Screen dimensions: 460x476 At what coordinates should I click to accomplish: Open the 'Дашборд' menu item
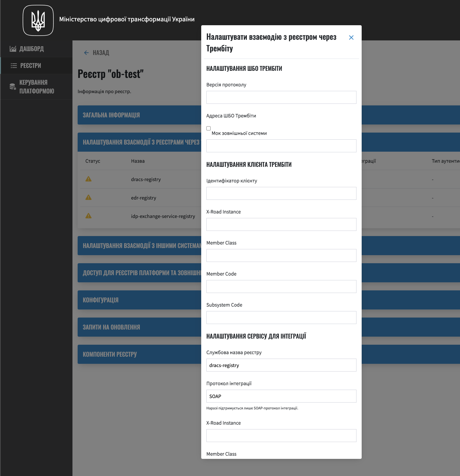(x=32, y=49)
